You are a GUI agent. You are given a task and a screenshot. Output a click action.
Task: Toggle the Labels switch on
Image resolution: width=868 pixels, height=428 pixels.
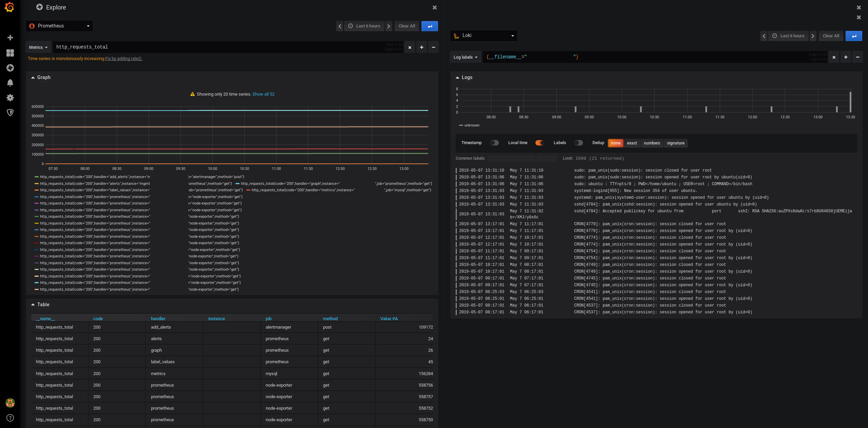(579, 143)
